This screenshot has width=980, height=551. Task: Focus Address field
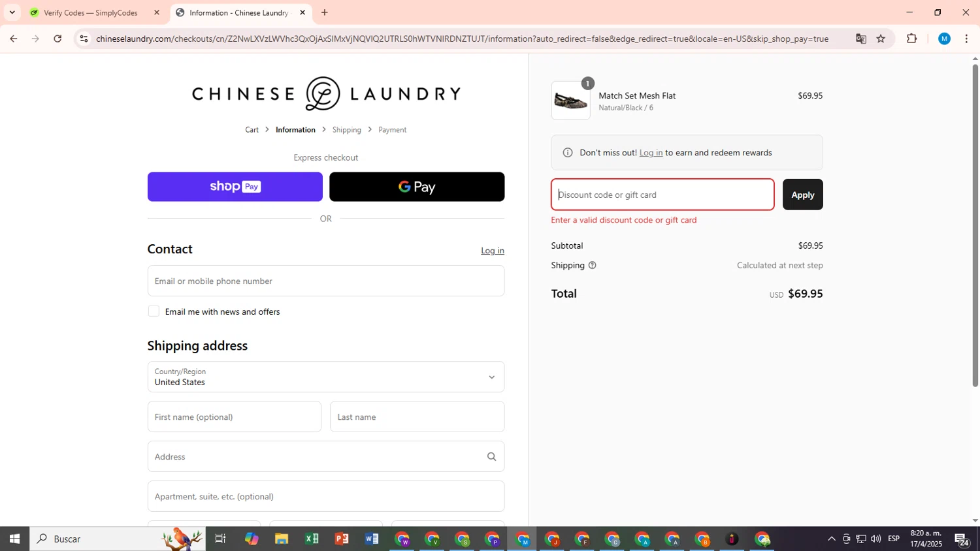(x=326, y=456)
